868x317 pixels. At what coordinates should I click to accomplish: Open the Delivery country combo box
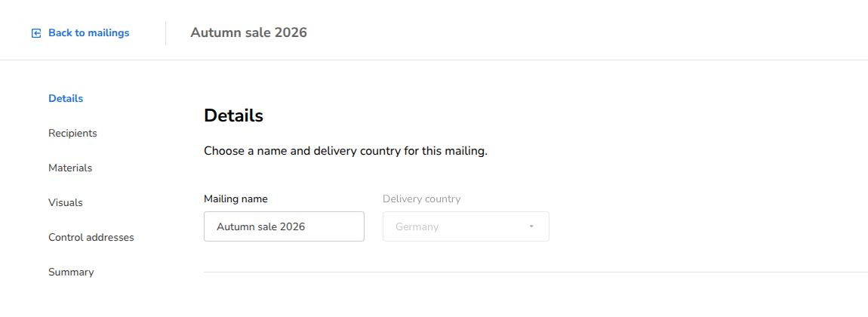coord(466,226)
